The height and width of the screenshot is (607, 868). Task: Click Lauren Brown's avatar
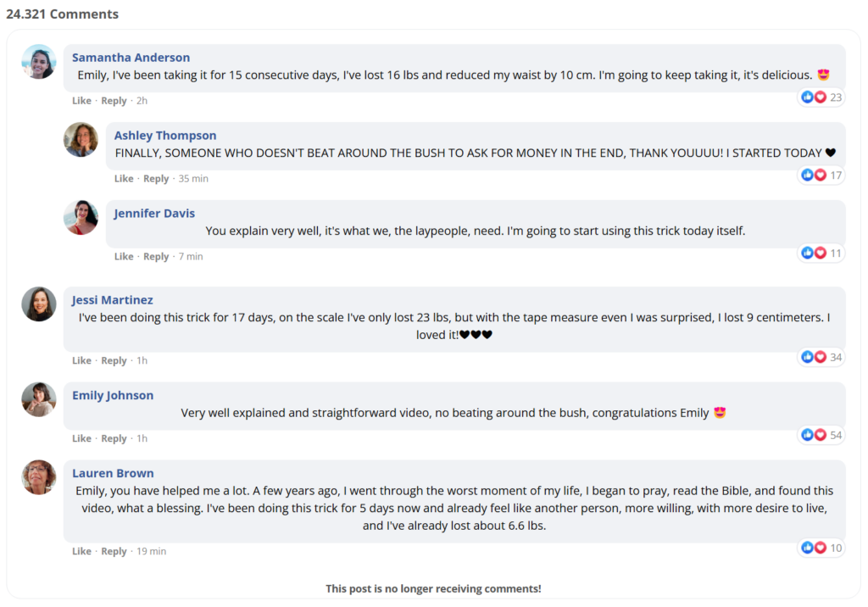tap(39, 477)
